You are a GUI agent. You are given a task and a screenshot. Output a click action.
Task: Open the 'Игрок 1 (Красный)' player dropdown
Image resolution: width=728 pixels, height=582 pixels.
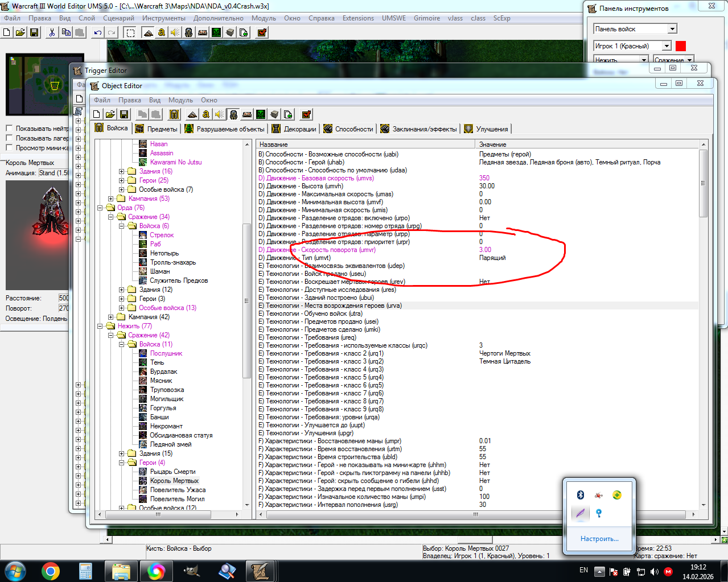coord(667,46)
